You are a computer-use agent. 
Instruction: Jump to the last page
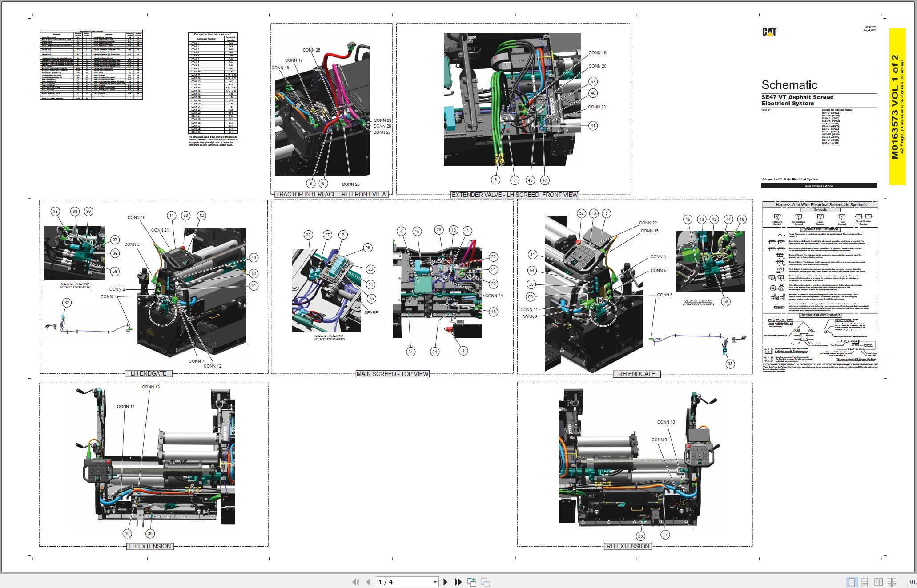(x=458, y=582)
